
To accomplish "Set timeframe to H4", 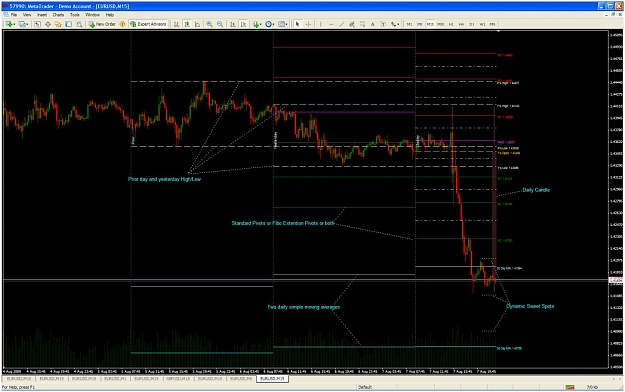I will click(461, 24).
